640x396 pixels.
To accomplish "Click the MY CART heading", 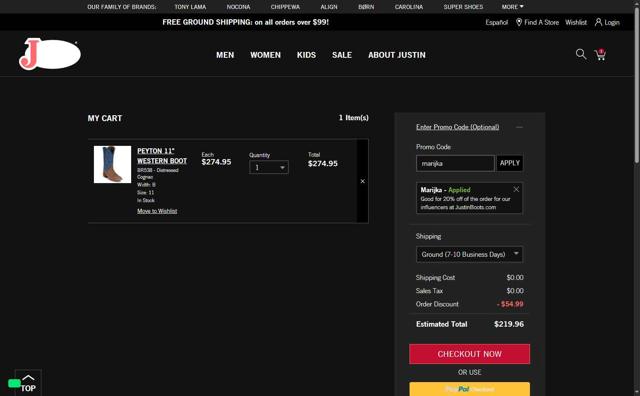I will coord(104,118).
